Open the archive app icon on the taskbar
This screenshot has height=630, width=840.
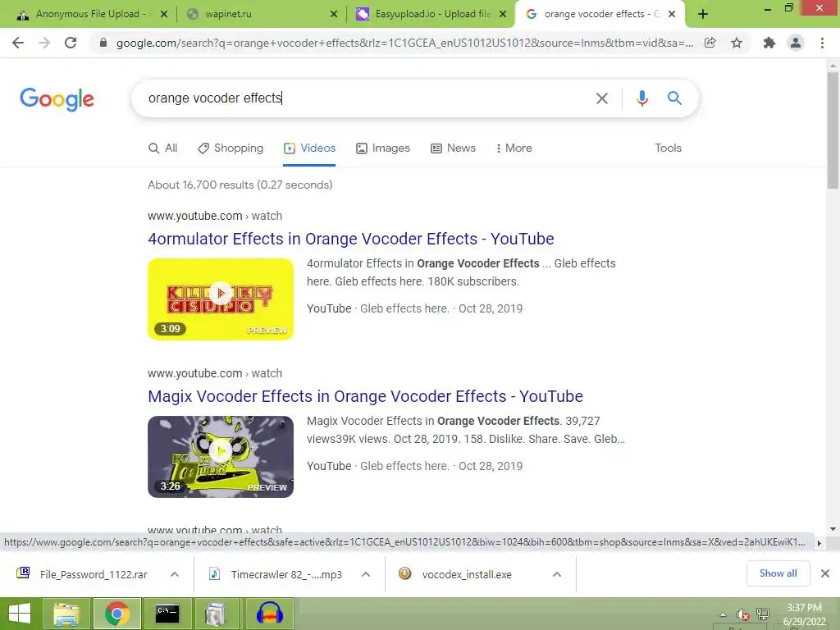click(216, 614)
